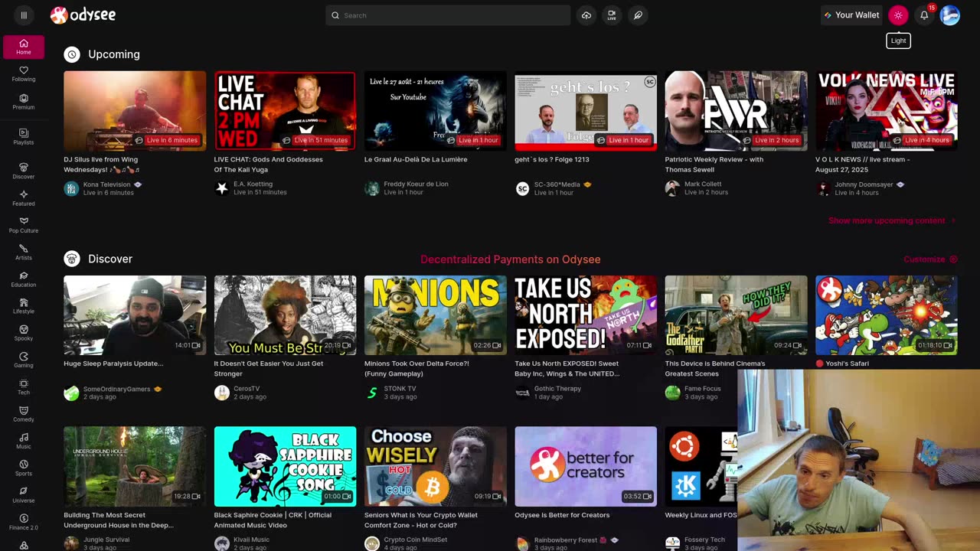Open Le Graal Au-Delà De La Lumière title
The height and width of the screenshot is (551, 980).
point(416,160)
